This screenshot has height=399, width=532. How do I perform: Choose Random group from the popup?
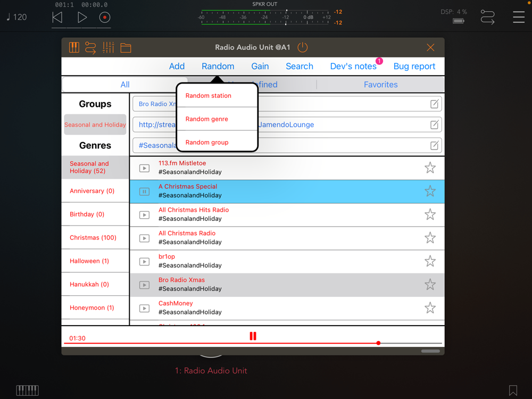217,143
